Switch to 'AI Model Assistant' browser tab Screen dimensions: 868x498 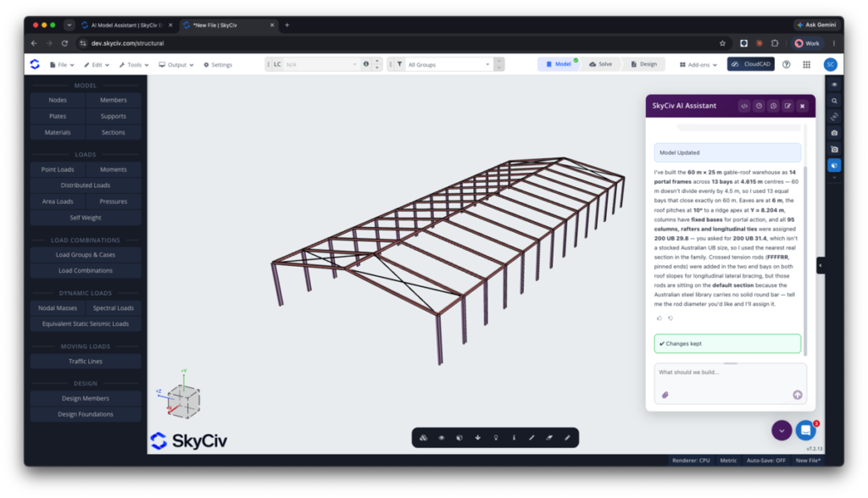[x=126, y=25]
